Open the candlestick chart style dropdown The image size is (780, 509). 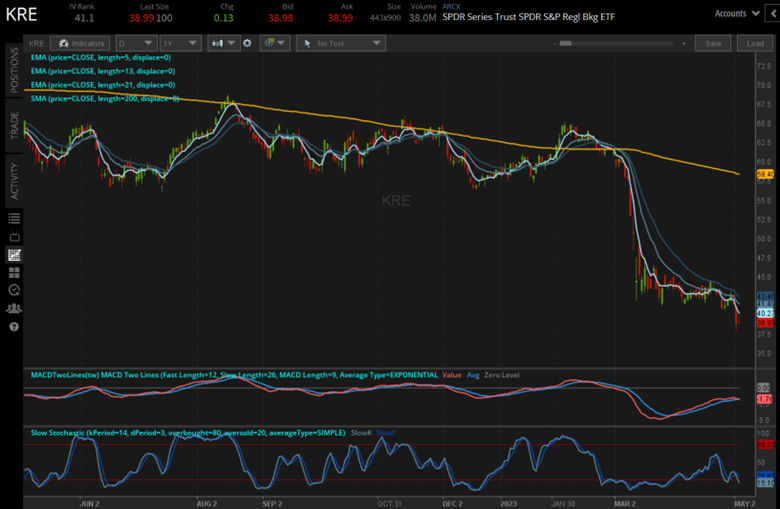point(223,43)
